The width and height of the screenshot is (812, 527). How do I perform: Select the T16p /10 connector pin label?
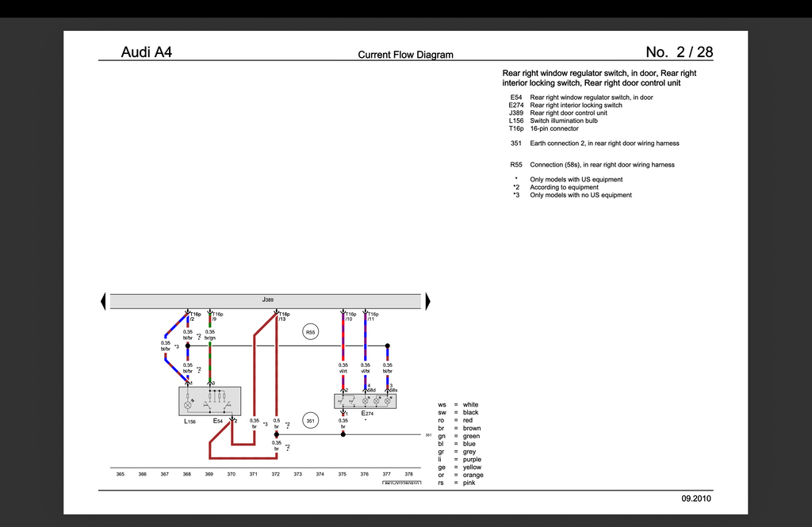click(x=350, y=316)
